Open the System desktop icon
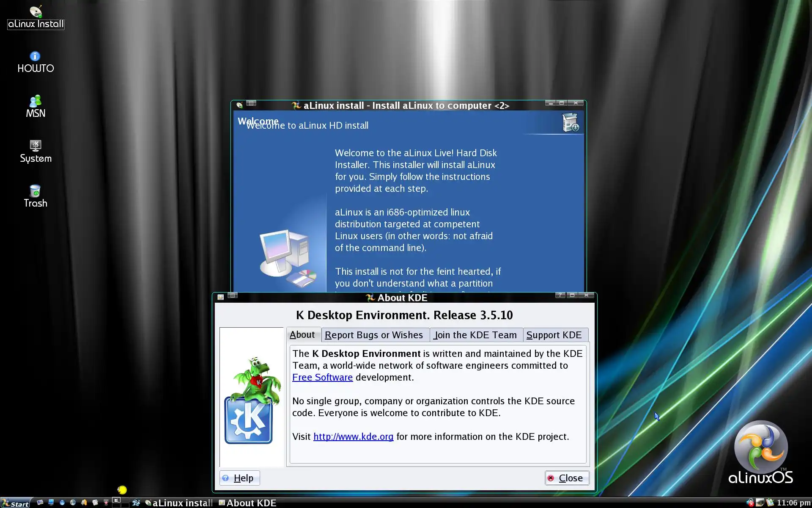The height and width of the screenshot is (508, 812). point(35,151)
